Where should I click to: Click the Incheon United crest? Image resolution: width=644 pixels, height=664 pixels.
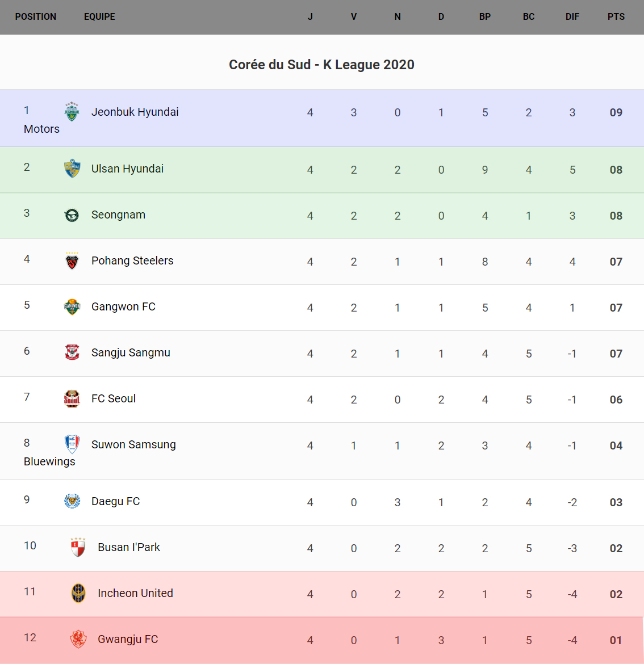coord(78,593)
